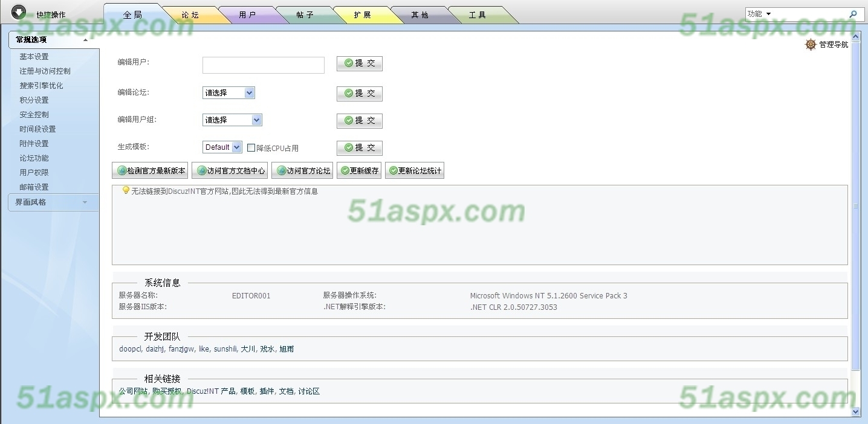
Task: Open 论坛功能 in sidebar
Action: (34, 158)
